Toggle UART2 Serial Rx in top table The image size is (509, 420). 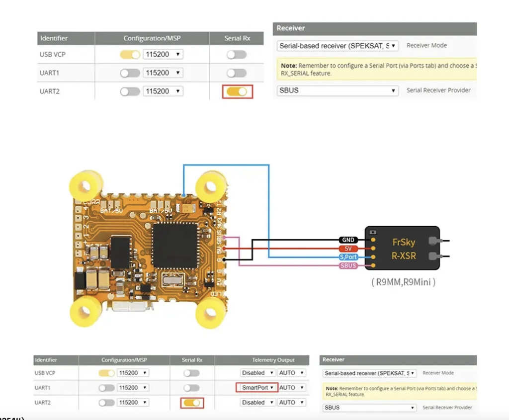tap(237, 91)
